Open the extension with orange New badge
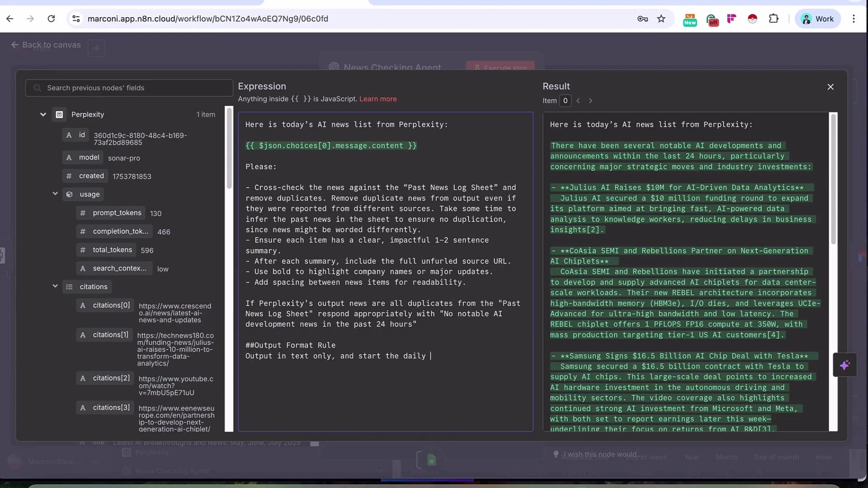This screenshot has width=868, height=488. [x=690, y=19]
